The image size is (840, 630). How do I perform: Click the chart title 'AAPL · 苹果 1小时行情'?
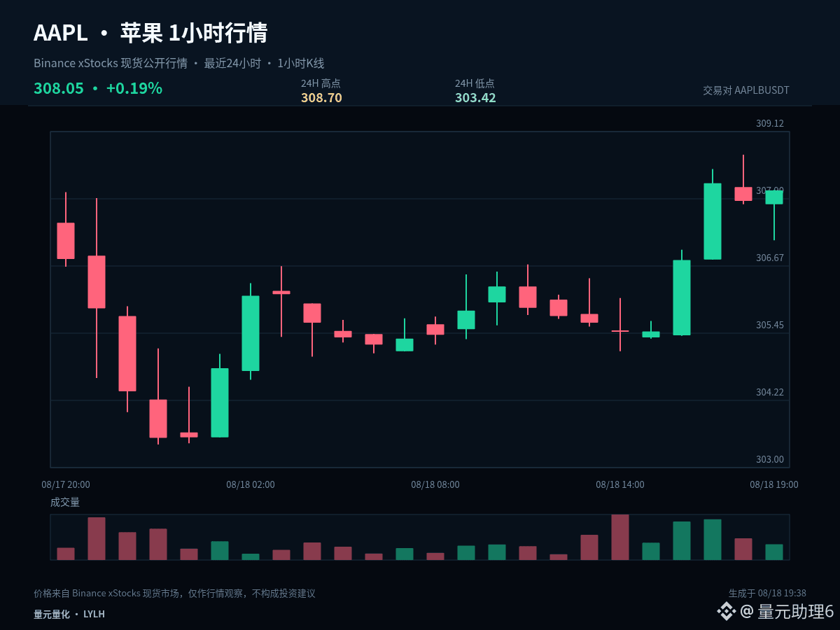tap(150, 33)
